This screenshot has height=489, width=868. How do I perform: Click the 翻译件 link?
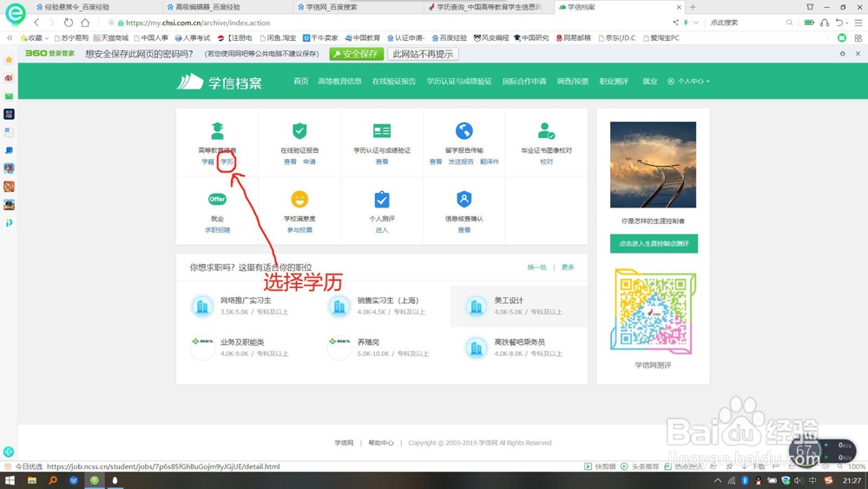point(490,162)
